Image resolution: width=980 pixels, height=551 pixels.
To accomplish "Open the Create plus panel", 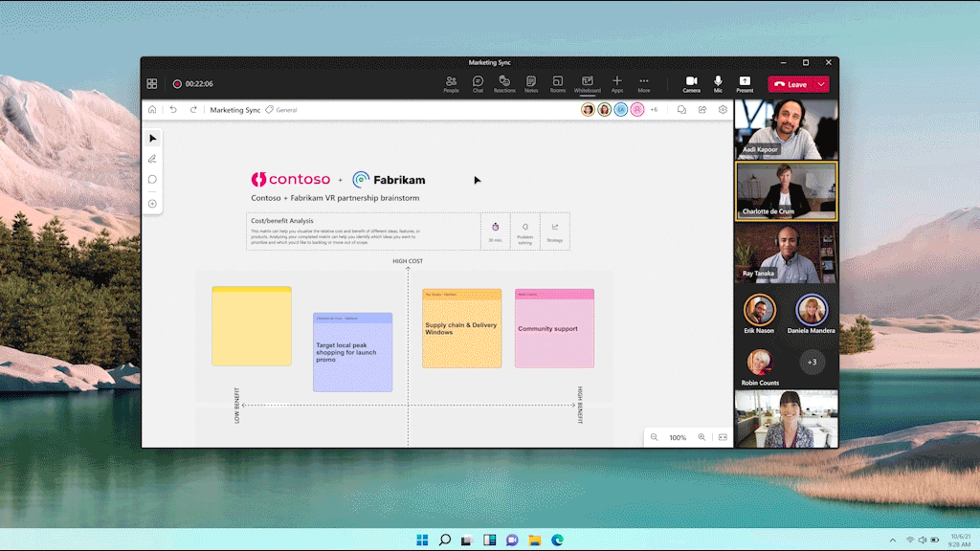I will (x=152, y=204).
